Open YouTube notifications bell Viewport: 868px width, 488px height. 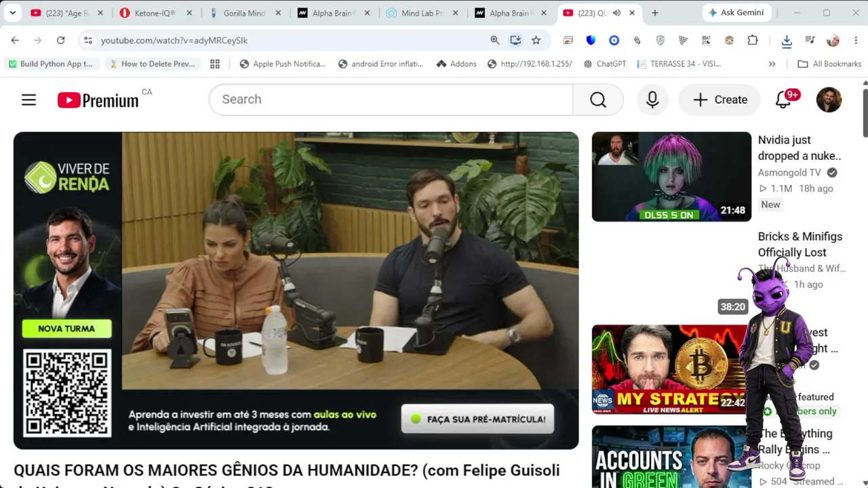(783, 100)
